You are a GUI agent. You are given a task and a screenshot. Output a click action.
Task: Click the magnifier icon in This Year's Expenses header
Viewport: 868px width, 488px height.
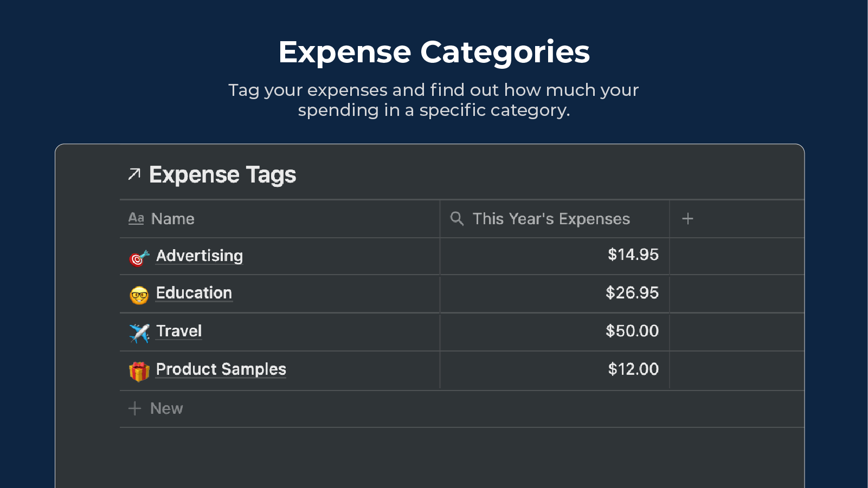[x=456, y=218]
